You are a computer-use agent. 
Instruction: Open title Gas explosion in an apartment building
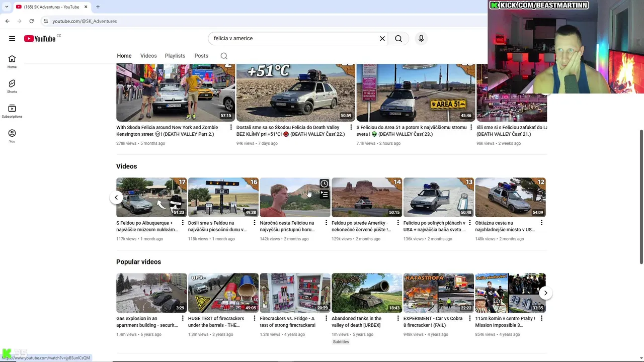click(147, 322)
